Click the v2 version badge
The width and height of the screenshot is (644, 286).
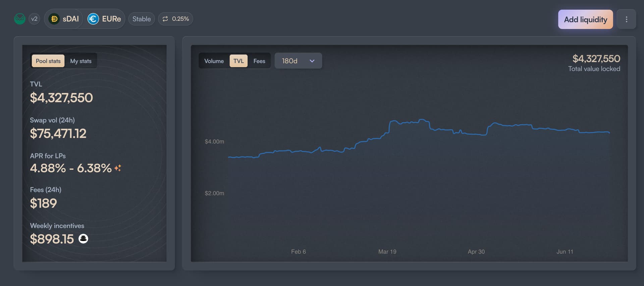[34, 19]
